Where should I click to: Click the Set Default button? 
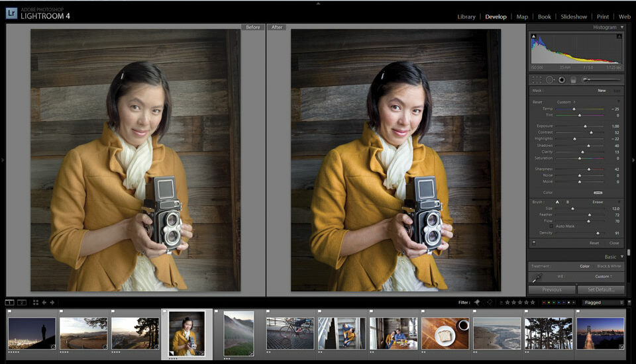(x=600, y=289)
